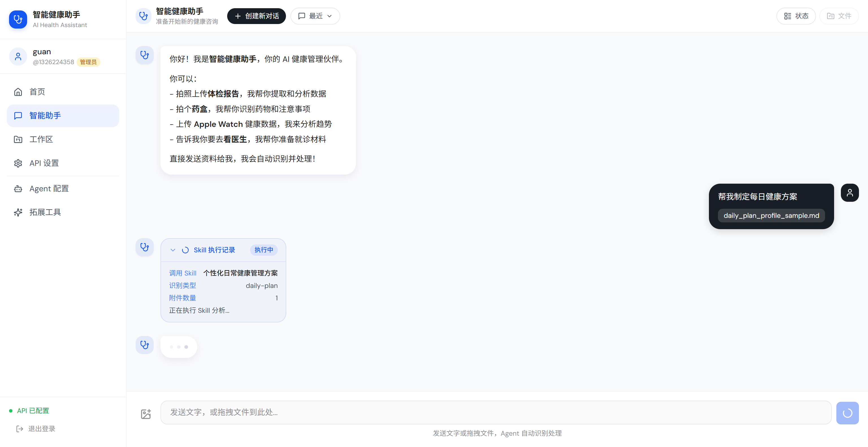Click the folder icon in 文件 button

830,16
